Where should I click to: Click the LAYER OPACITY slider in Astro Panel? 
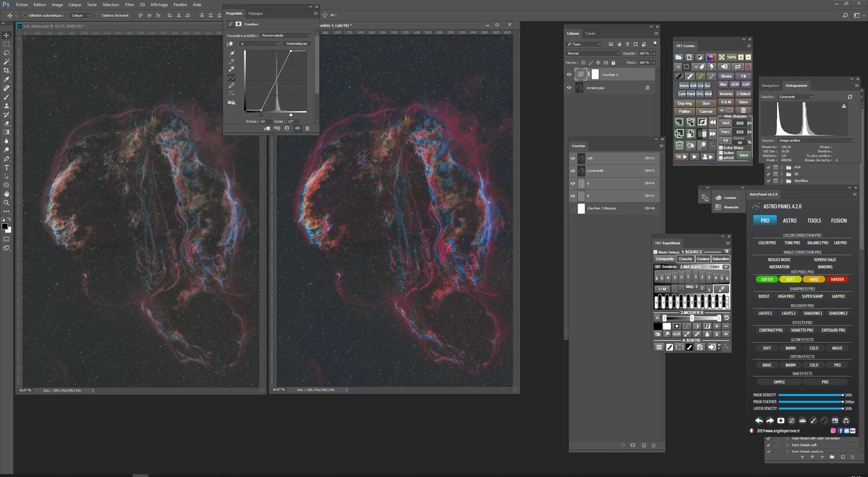coord(811,409)
